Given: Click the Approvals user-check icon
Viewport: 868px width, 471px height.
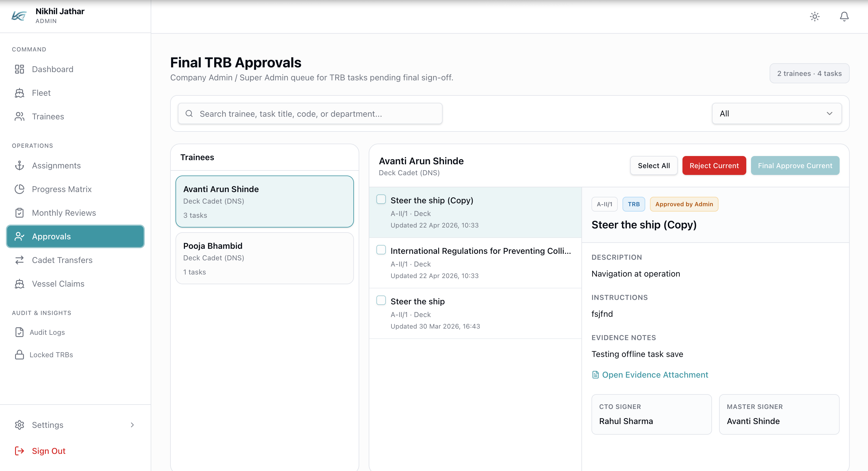Looking at the screenshot, I should 19,236.
